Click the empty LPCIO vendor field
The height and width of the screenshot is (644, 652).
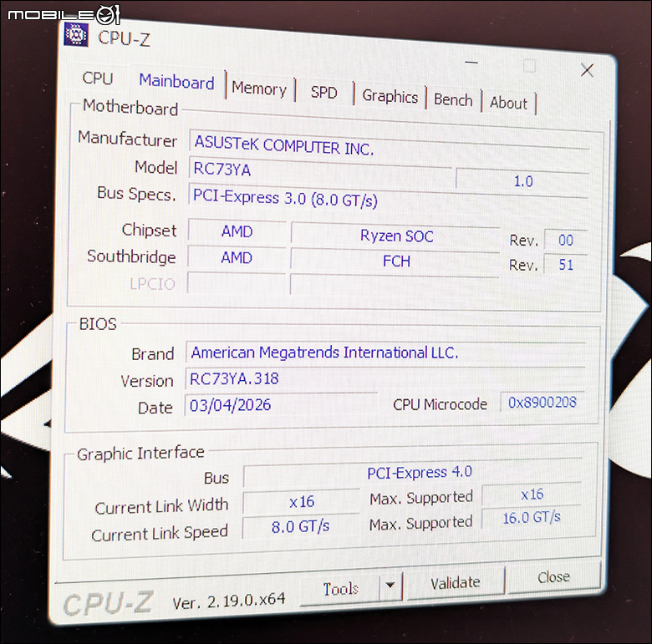pyautogui.click(x=237, y=283)
